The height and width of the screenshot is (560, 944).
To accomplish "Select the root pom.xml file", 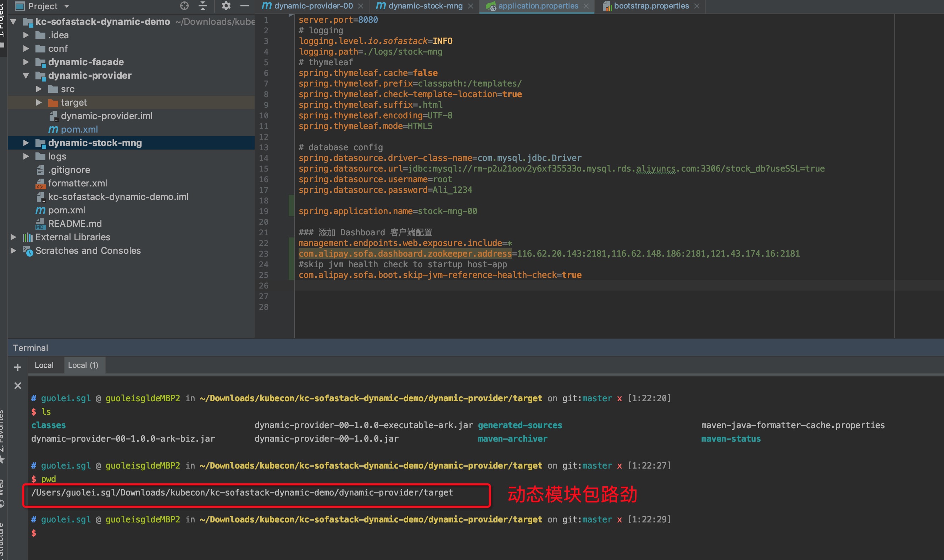I will pos(66,210).
